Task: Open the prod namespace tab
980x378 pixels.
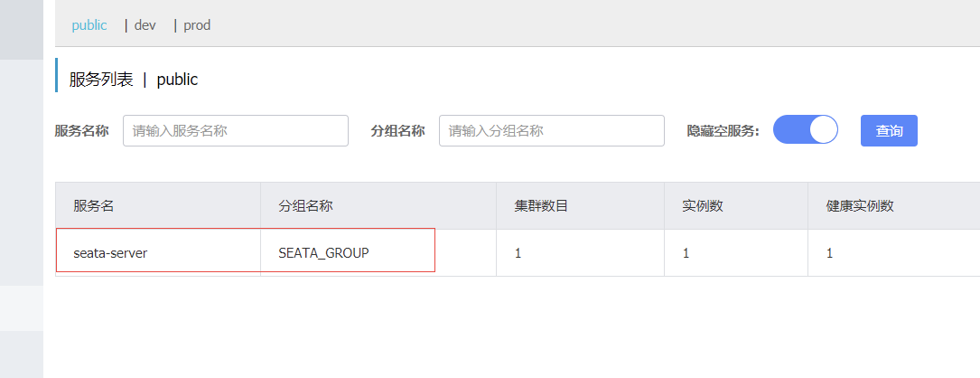Action: tap(197, 25)
